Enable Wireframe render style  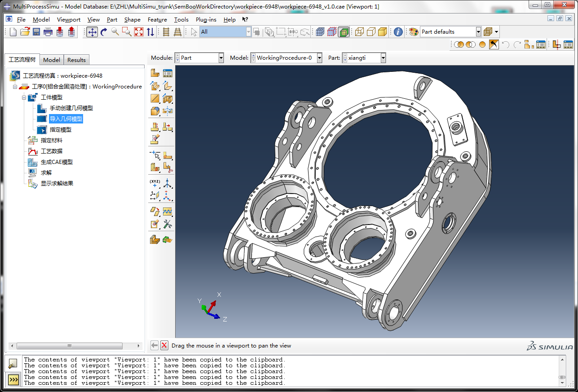(x=359, y=32)
